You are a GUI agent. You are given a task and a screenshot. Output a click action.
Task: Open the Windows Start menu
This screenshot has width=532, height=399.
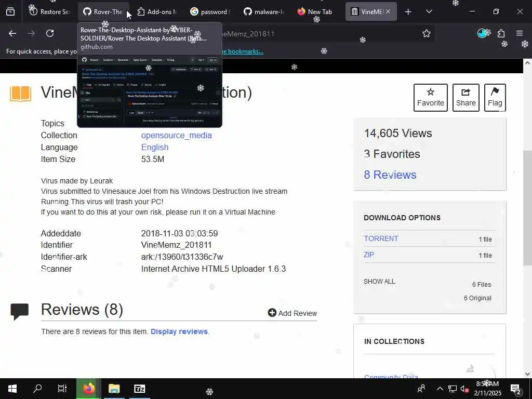(x=12, y=389)
